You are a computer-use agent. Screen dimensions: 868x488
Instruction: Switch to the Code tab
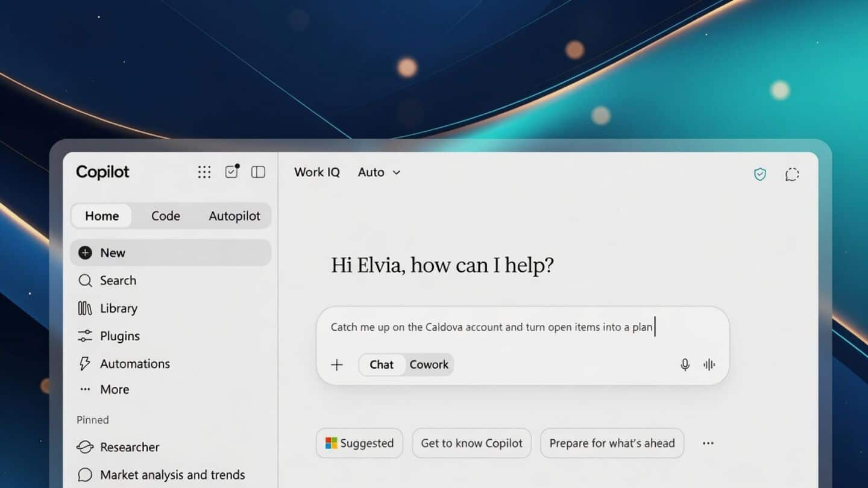coord(166,216)
